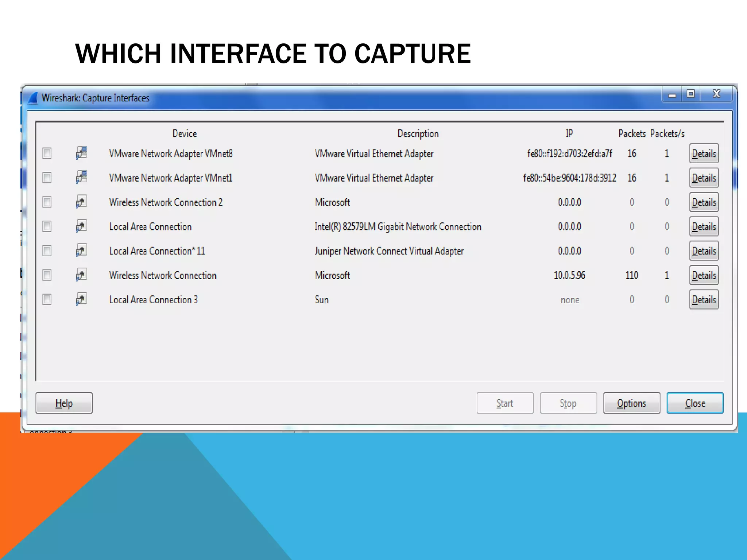The height and width of the screenshot is (560, 747).
Task: Click the Packets column header
Action: (632, 133)
